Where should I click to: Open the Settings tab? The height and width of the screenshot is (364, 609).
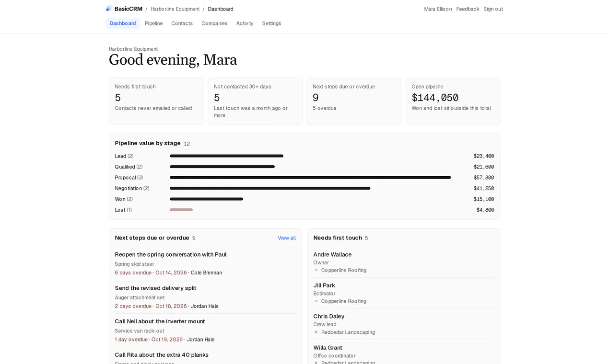(x=271, y=23)
